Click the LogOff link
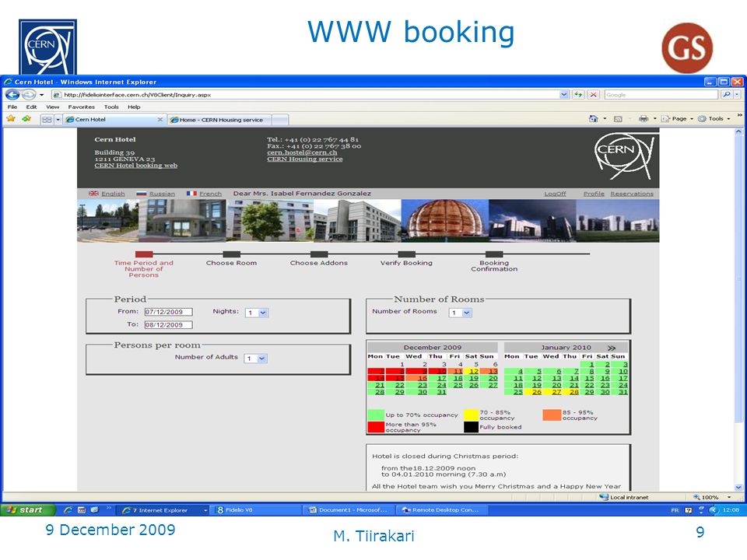Screen dimensions: 747x560 555,194
